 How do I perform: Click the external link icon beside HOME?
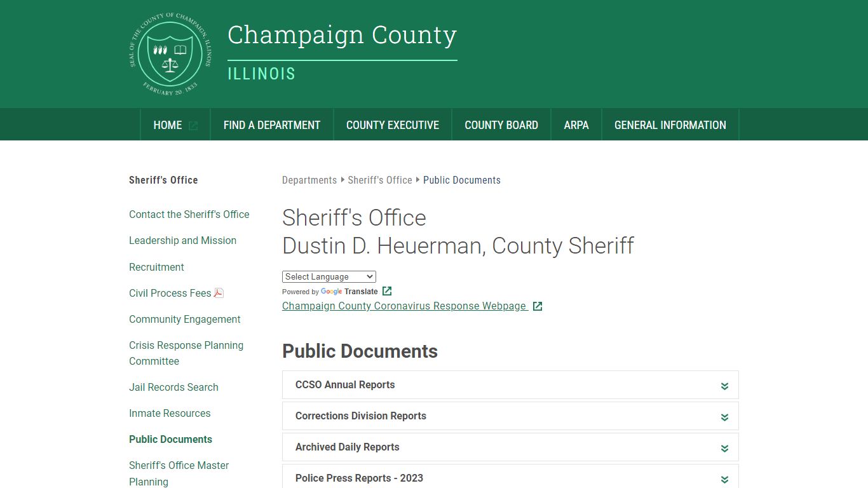tap(193, 126)
